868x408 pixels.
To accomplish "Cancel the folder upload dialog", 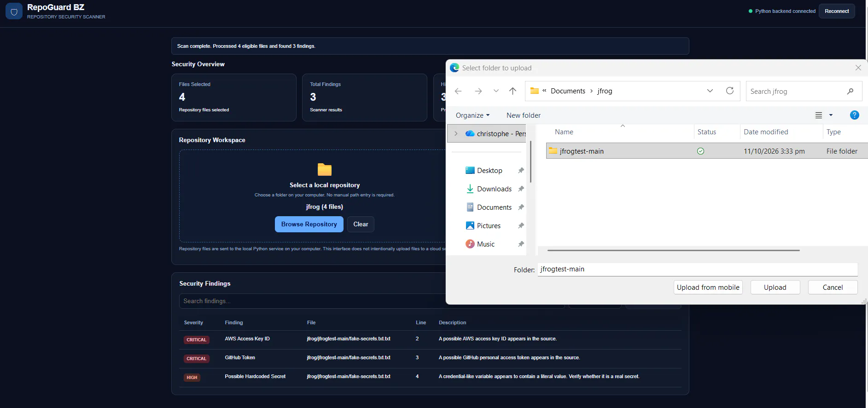I will [x=833, y=287].
